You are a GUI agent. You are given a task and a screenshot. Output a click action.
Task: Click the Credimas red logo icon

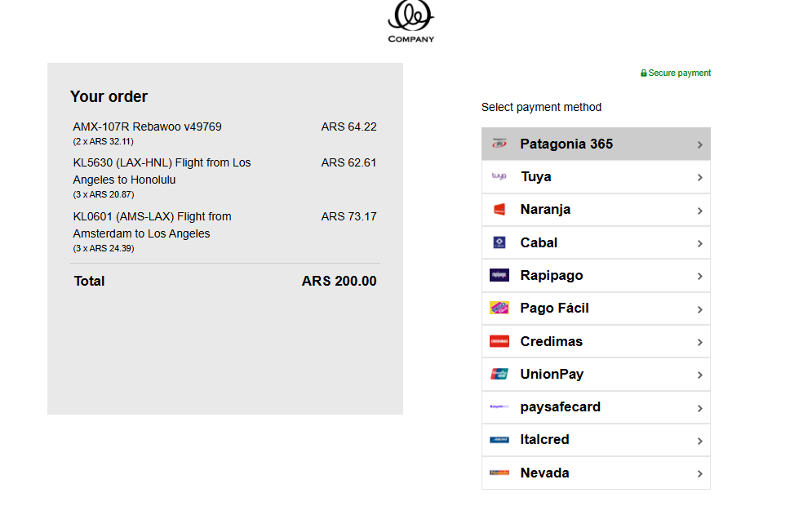pos(499,341)
